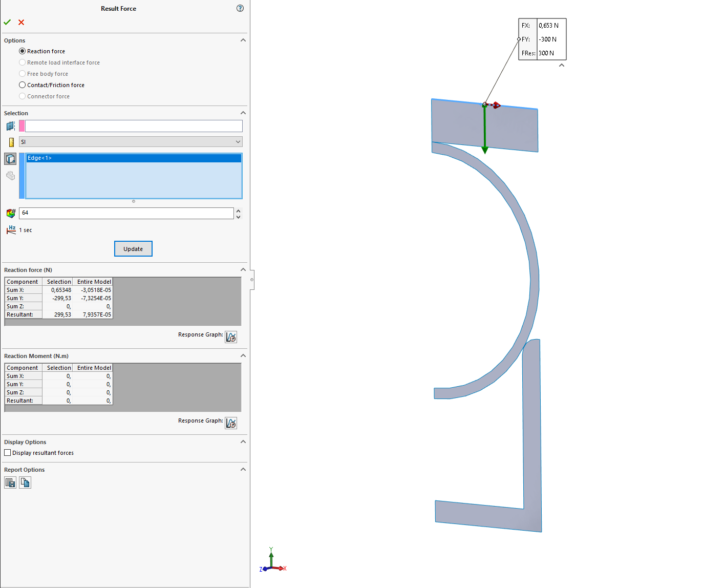The image size is (724, 588).
Task: Select Edge<1> in the selection list
Action: coord(133,158)
